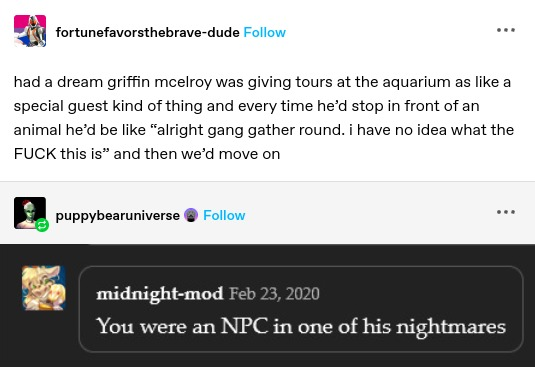Open more options for puppybearuniverse's reblog
Image resolution: width=535 pixels, height=388 pixels.
[x=506, y=212]
